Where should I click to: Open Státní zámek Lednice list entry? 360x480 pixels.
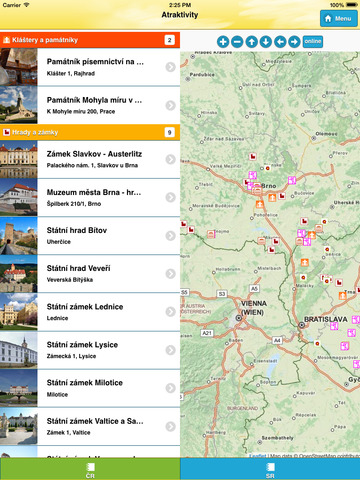click(x=90, y=312)
